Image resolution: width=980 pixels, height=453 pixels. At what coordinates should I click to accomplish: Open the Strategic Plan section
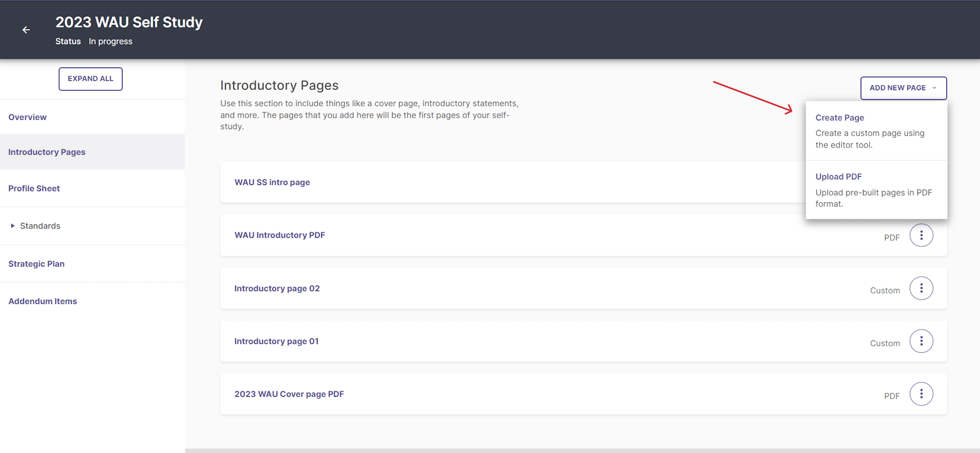click(x=36, y=264)
